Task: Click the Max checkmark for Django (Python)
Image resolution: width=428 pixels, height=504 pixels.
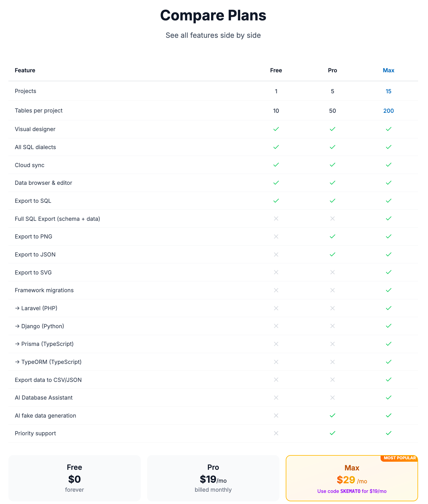Action: [x=388, y=326]
